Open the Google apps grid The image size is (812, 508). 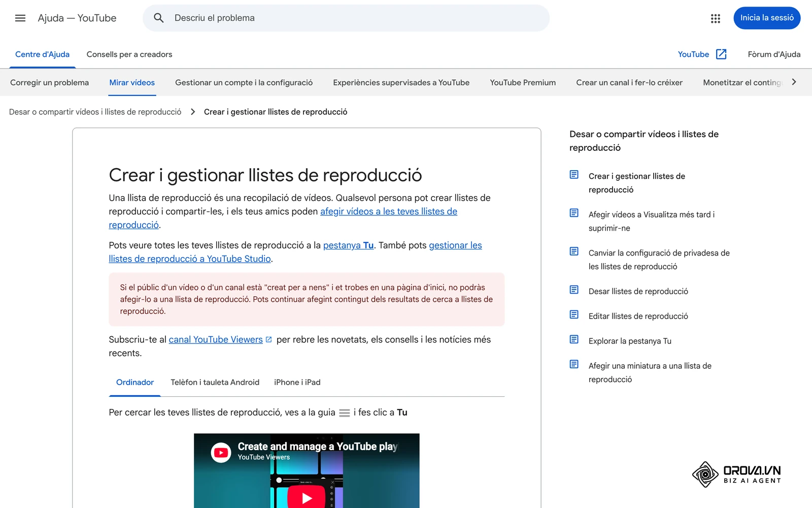tap(716, 18)
